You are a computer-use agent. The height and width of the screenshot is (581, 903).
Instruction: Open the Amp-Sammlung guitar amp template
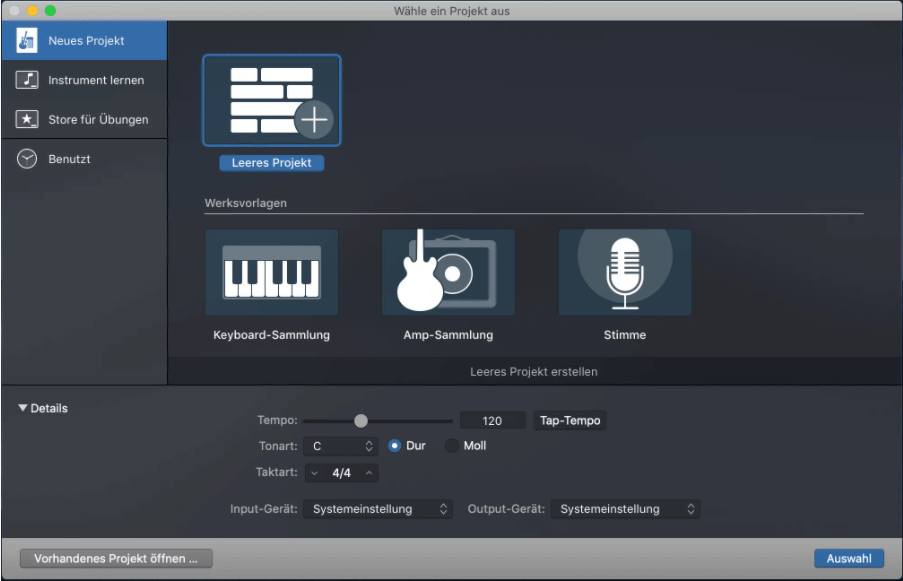[x=448, y=271]
